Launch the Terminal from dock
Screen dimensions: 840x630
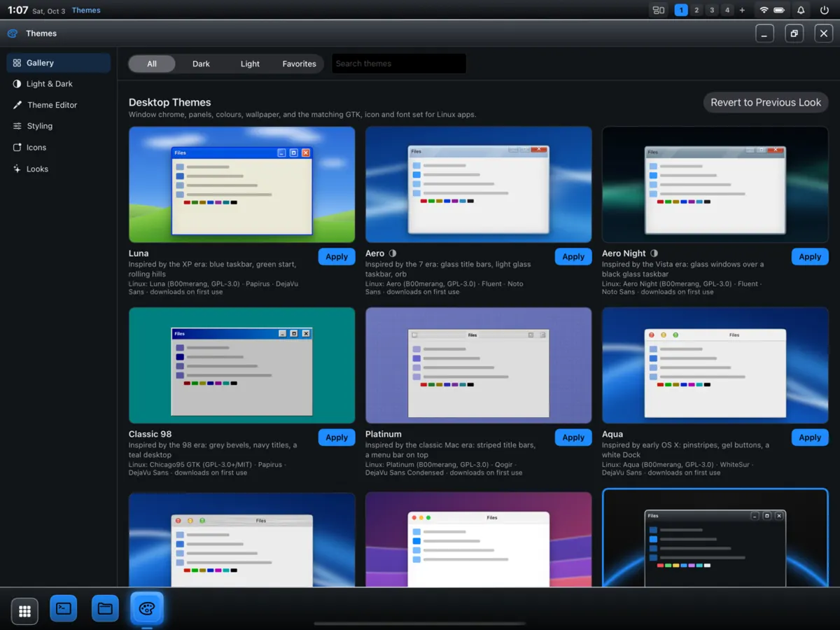(x=64, y=608)
